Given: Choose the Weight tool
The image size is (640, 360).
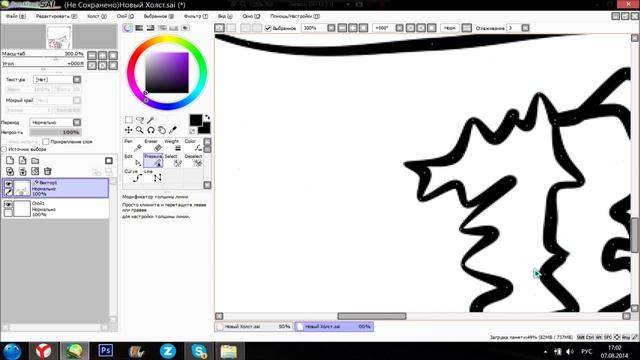Looking at the screenshot, I should coord(173,145).
